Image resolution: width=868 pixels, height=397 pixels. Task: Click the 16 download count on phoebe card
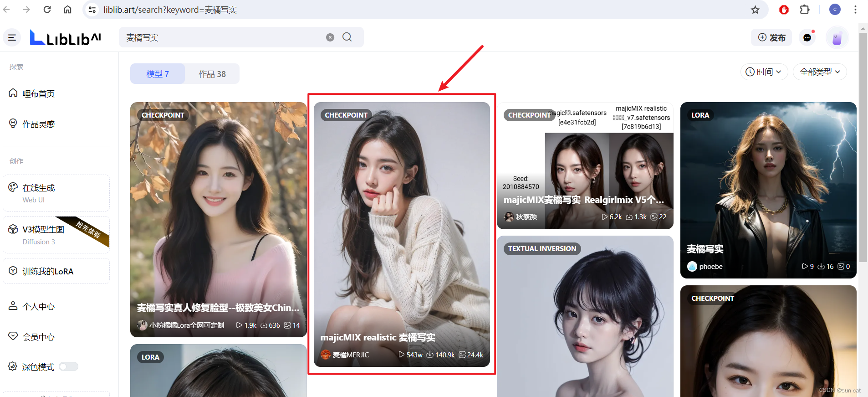[x=826, y=266]
